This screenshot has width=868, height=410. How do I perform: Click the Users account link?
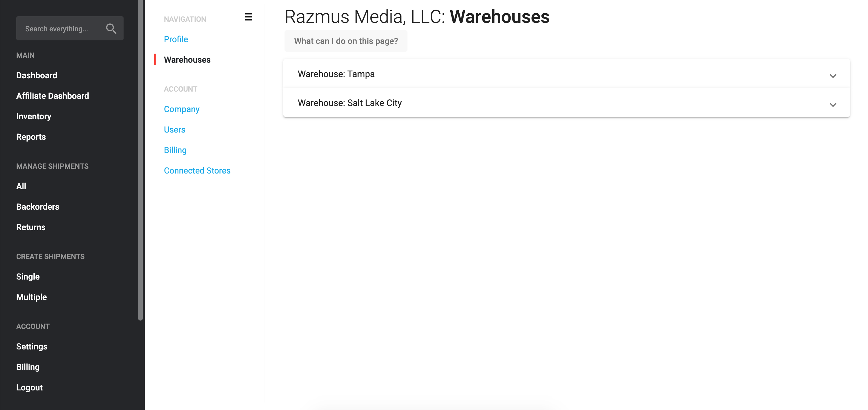point(175,130)
